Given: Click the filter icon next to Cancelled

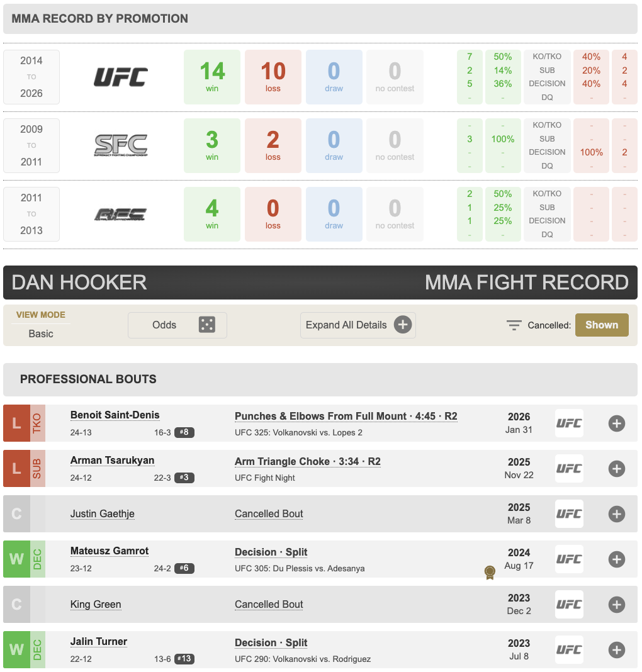Looking at the screenshot, I should tap(514, 325).
